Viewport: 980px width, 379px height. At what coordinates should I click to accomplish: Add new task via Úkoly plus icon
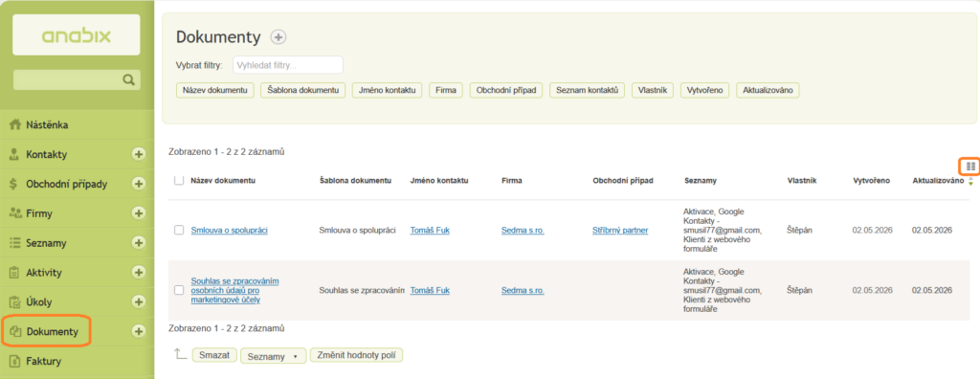pyautogui.click(x=139, y=301)
